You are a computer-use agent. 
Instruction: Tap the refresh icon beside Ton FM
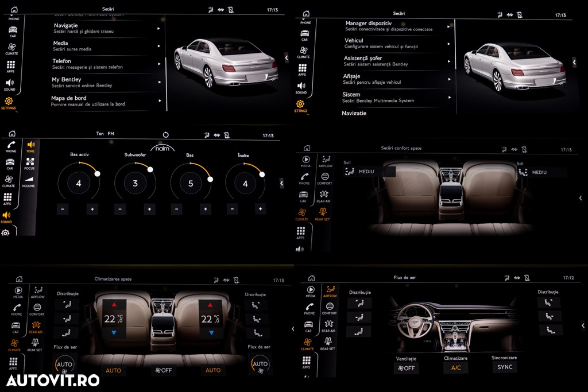tap(166, 134)
